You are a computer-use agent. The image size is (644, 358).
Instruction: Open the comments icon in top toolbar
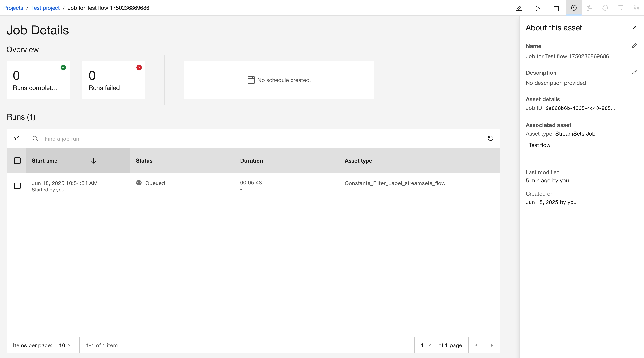pos(621,8)
